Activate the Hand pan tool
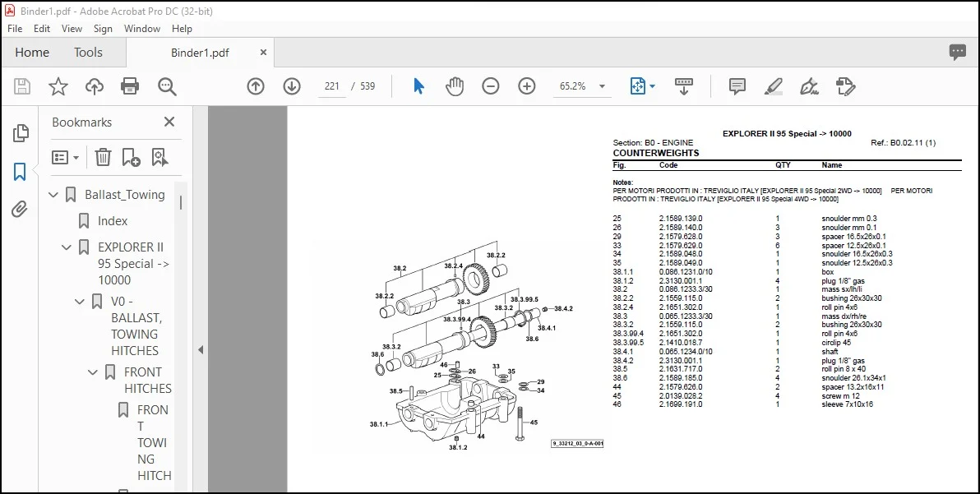The width and height of the screenshot is (980, 494). (455, 86)
